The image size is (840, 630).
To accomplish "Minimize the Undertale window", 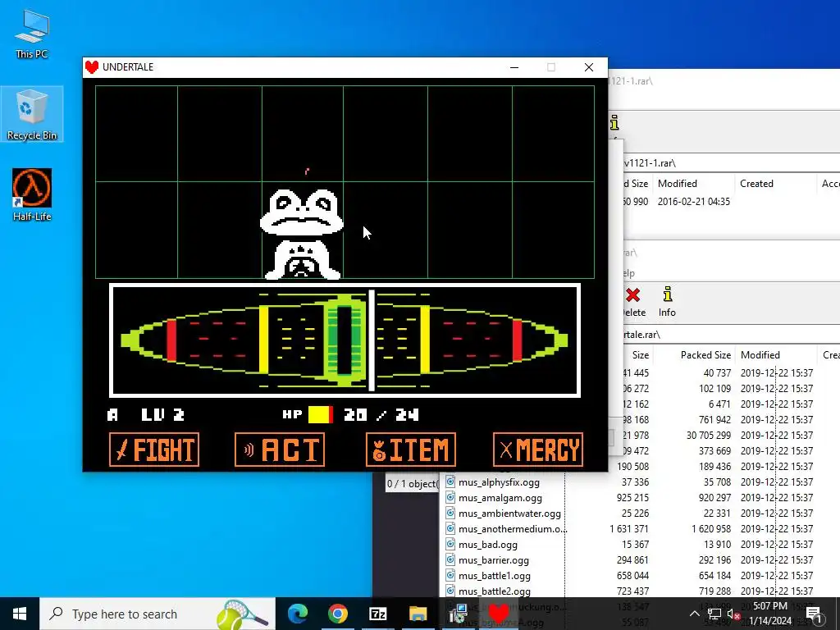I will tap(514, 67).
